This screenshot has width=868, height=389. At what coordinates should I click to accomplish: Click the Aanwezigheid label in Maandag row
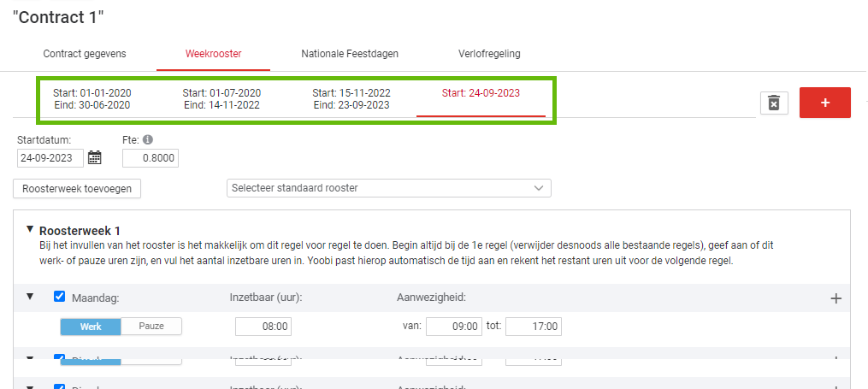pyautogui.click(x=431, y=298)
